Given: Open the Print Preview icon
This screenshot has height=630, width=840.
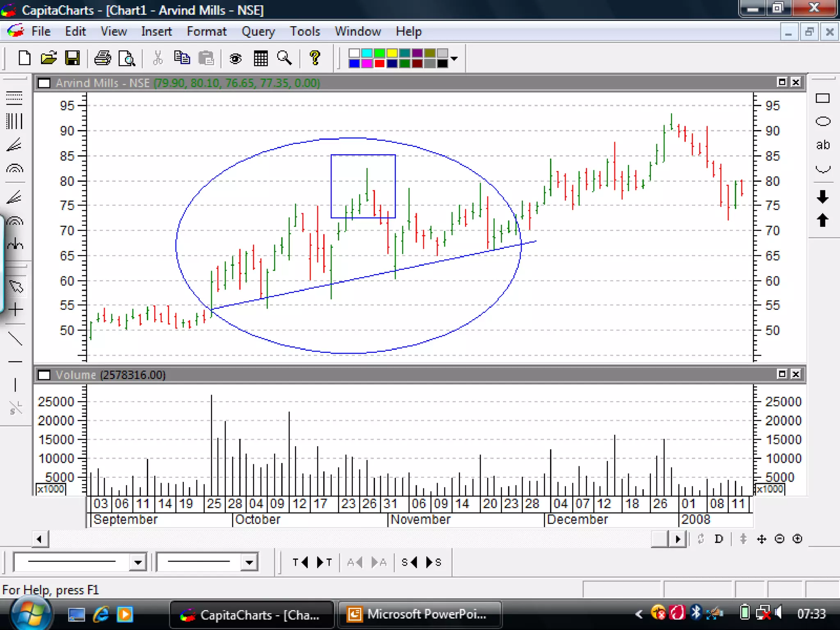Looking at the screenshot, I should 127,58.
